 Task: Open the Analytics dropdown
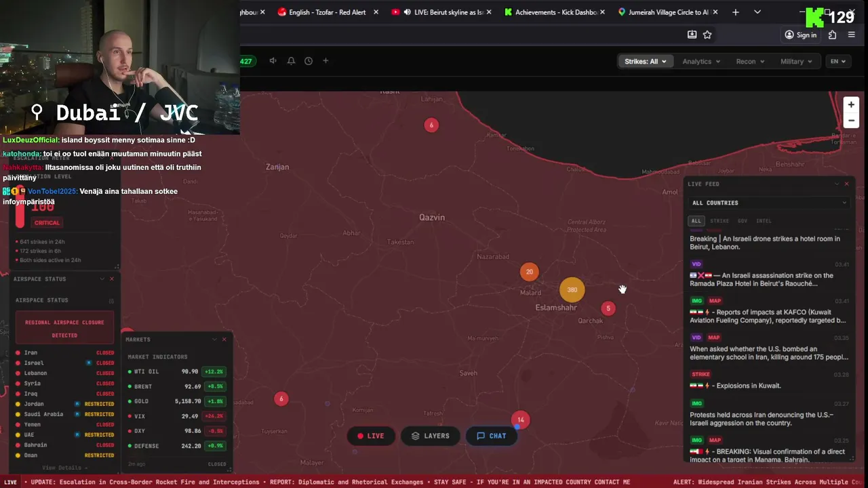tap(701, 61)
